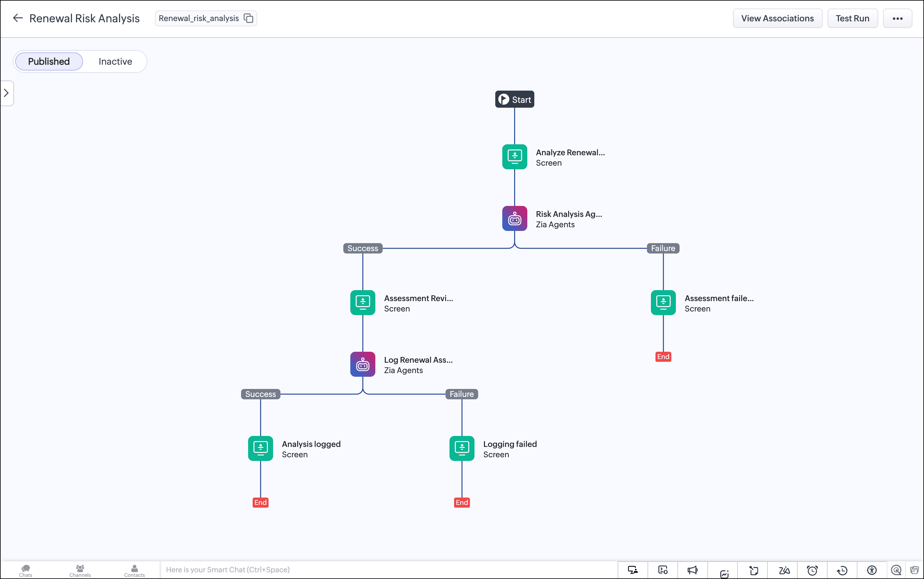The width and height of the screenshot is (924, 579).
Task: Switch to the Inactive tab
Action: 115,61
